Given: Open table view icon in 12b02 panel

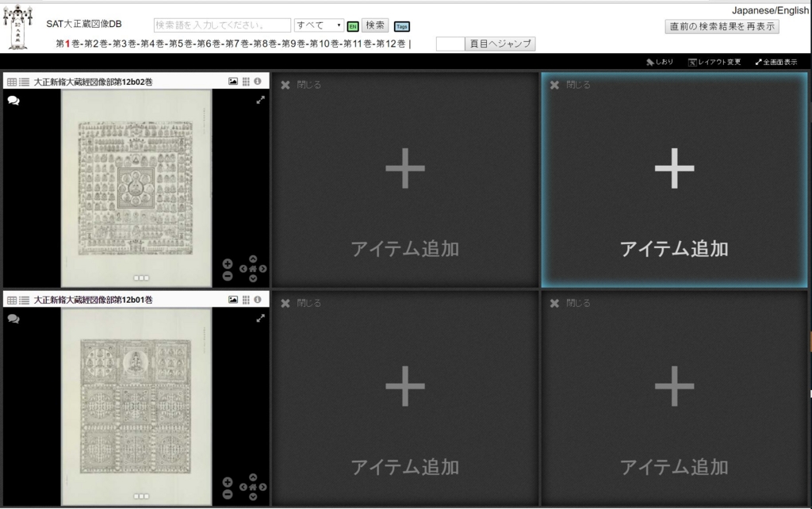Looking at the screenshot, I should (x=12, y=82).
